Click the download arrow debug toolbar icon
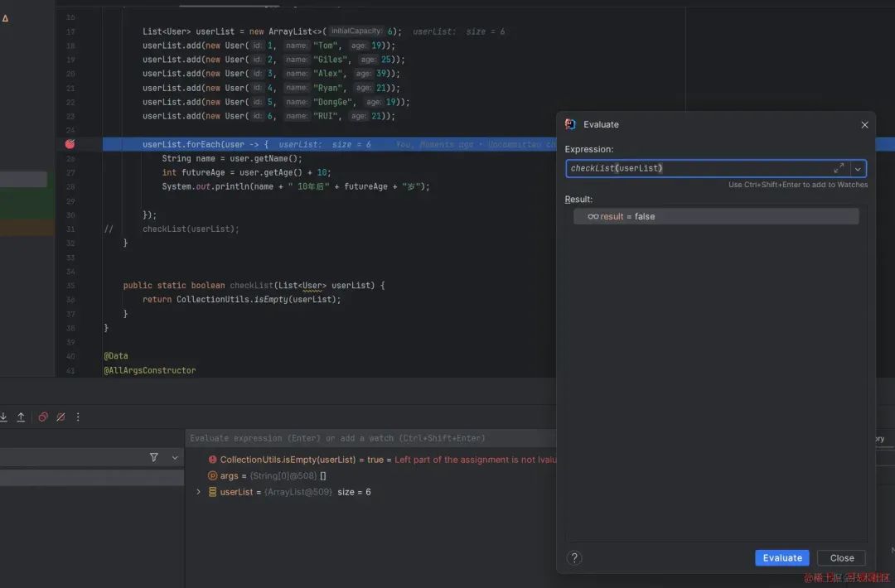The width and height of the screenshot is (895, 588). pyautogui.click(x=3, y=417)
